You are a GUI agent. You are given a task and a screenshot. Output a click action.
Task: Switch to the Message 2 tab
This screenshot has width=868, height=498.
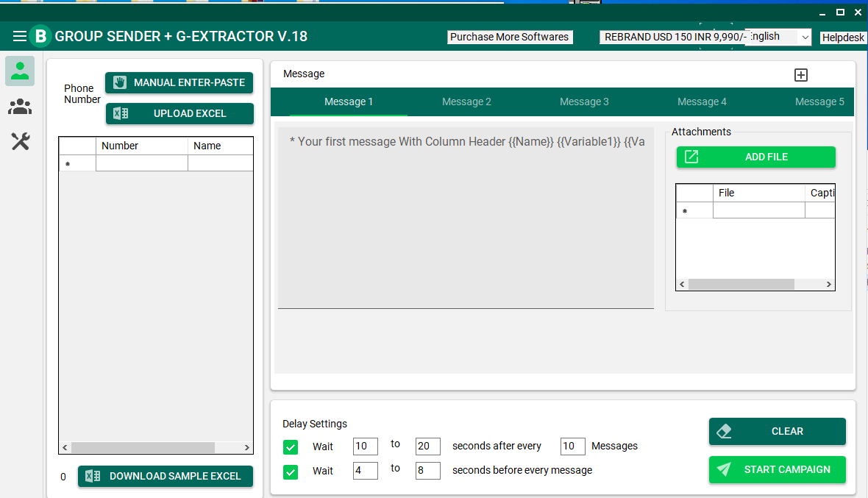click(466, 102)
